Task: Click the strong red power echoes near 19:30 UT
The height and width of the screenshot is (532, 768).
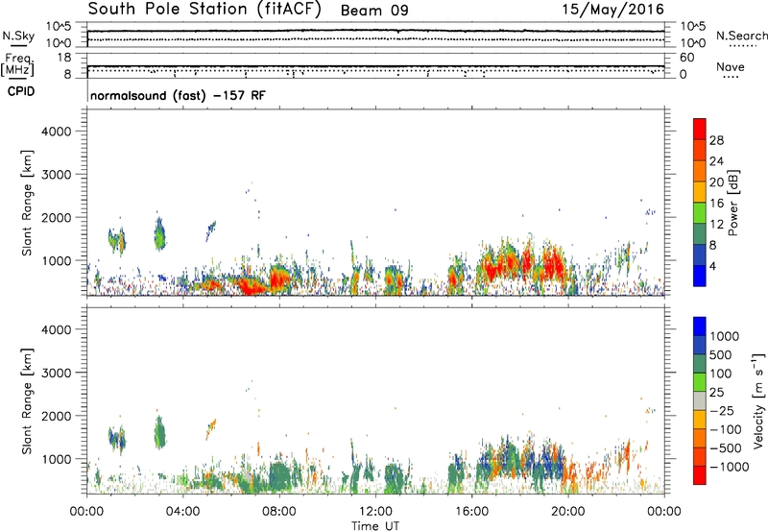Action: point(554,264)
